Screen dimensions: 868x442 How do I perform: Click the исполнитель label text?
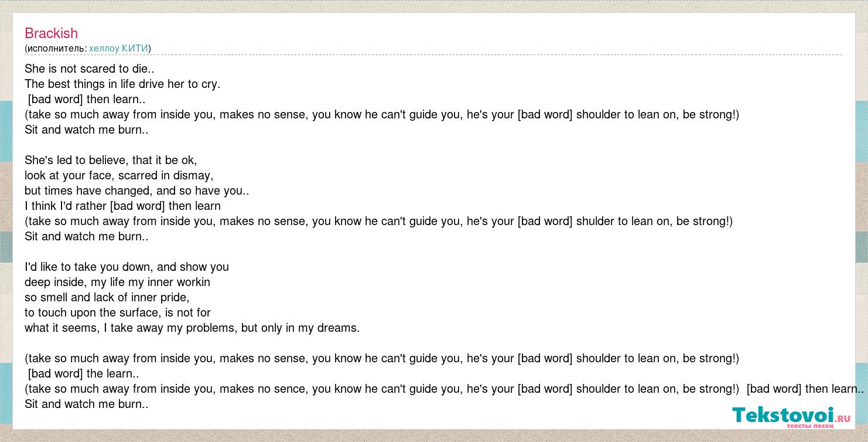coord(56,48)
